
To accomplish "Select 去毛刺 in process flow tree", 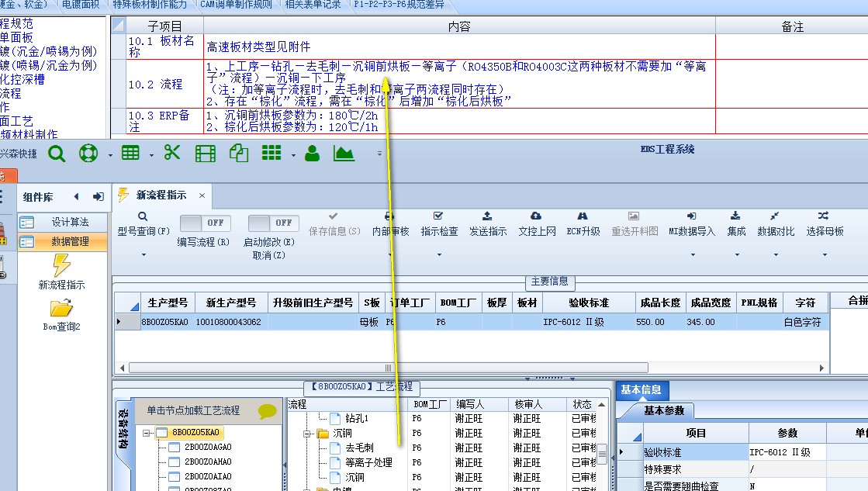I will [359, 448].
